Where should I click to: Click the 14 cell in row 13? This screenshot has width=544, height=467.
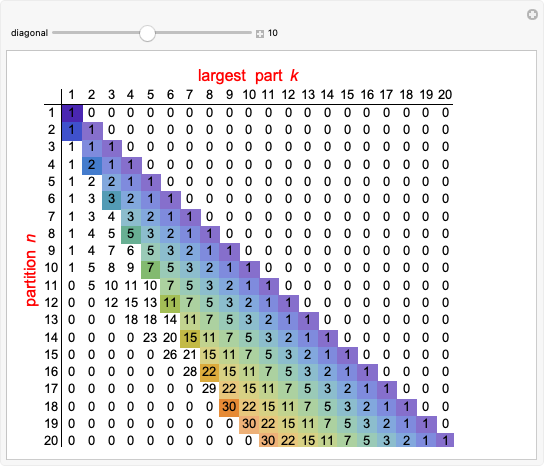(x=170, y=320)
